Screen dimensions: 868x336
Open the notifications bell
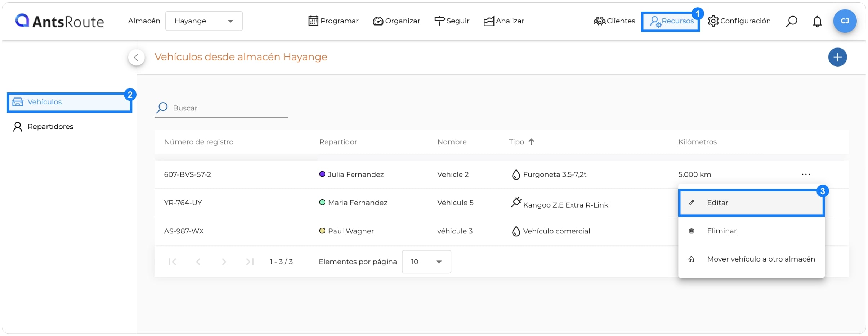[x=817, y=21]
